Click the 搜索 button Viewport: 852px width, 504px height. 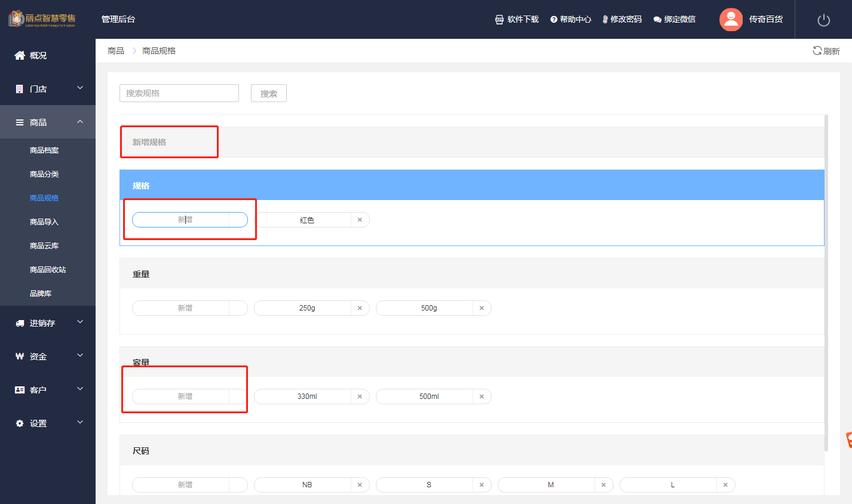269,93
